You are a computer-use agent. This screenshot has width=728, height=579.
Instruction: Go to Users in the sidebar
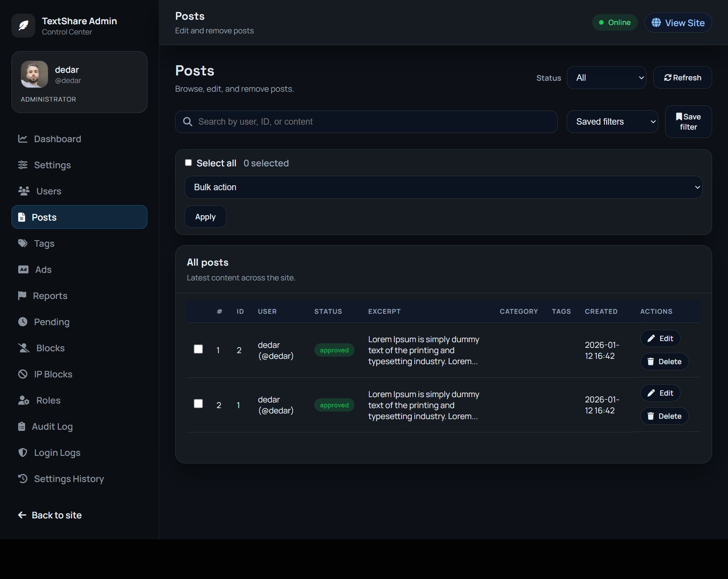(x=49, y=191)
